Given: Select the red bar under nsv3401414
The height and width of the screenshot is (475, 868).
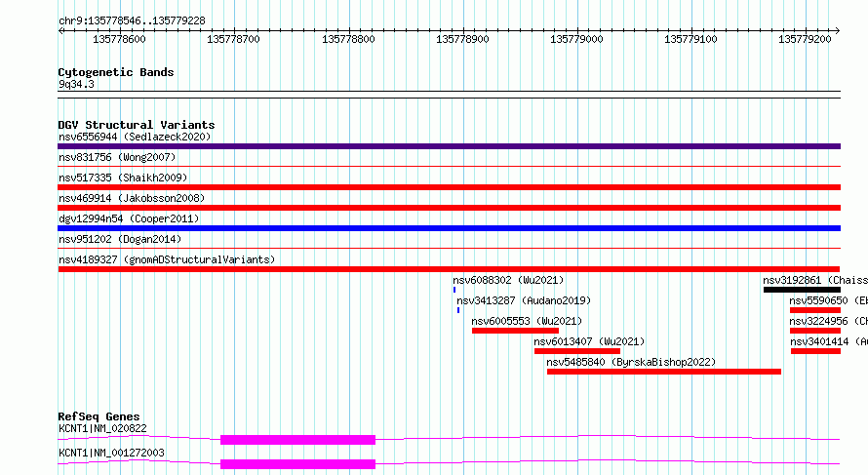Looking at the screenshot, I should [816, 351].
